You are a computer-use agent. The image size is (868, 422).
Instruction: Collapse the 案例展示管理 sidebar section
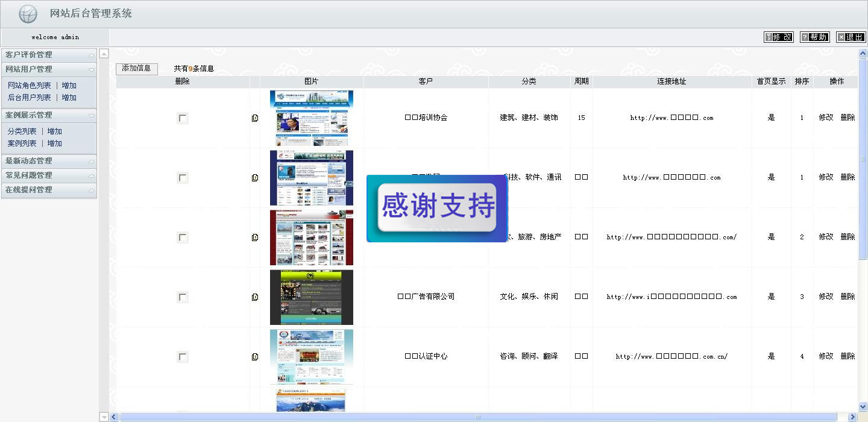(49, 115)
